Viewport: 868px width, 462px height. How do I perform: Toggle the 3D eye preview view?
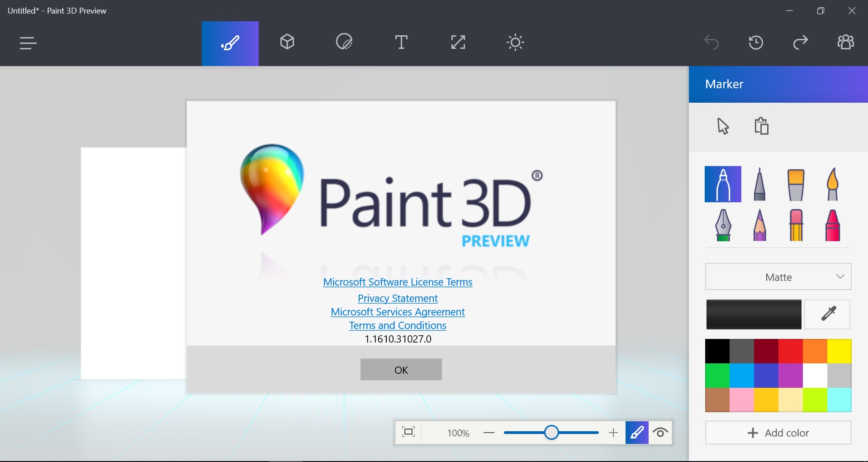660,433
